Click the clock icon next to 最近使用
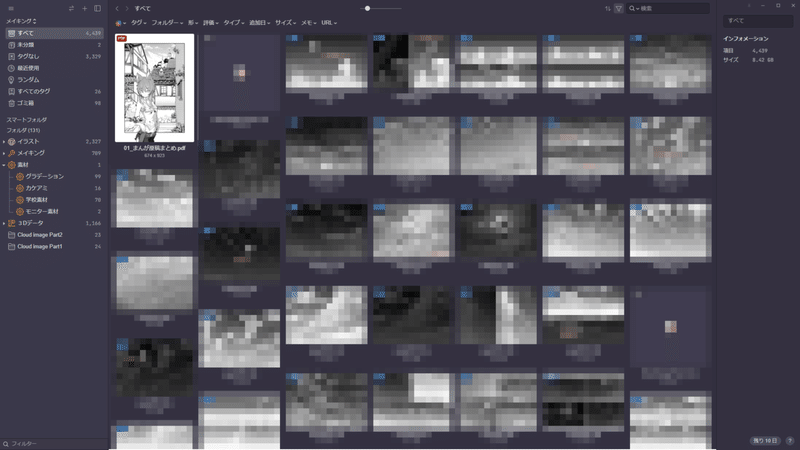 coord(11,68)
